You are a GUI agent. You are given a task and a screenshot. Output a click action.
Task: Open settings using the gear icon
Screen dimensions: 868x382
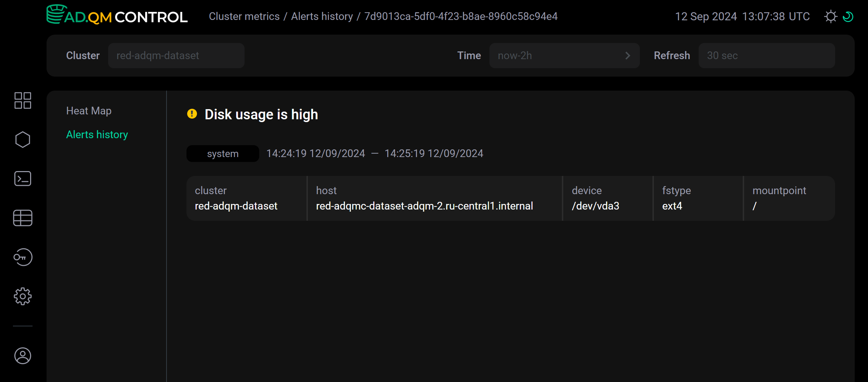pos(23,296)
